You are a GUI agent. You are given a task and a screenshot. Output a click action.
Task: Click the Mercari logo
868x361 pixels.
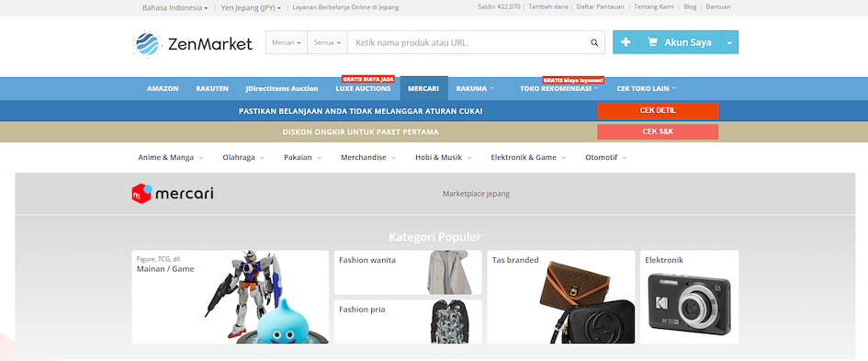coord(172,194)
